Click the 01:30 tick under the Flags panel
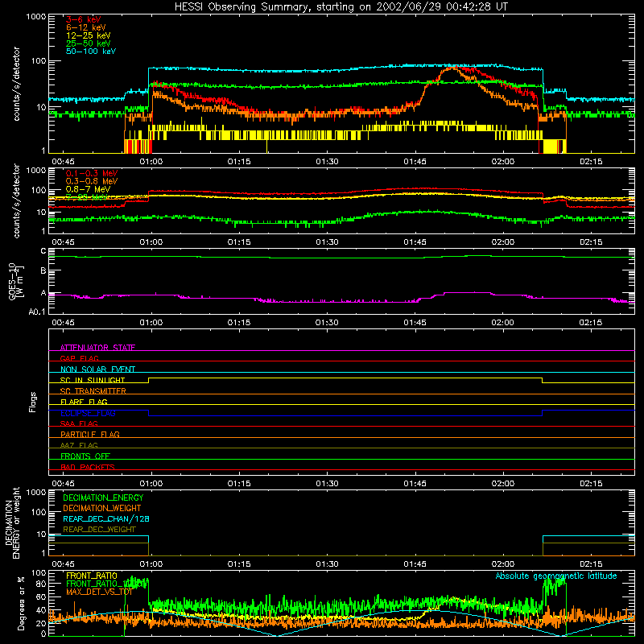Image resolution: width=644 pixels, height=644 pixels. click(327, 484)
